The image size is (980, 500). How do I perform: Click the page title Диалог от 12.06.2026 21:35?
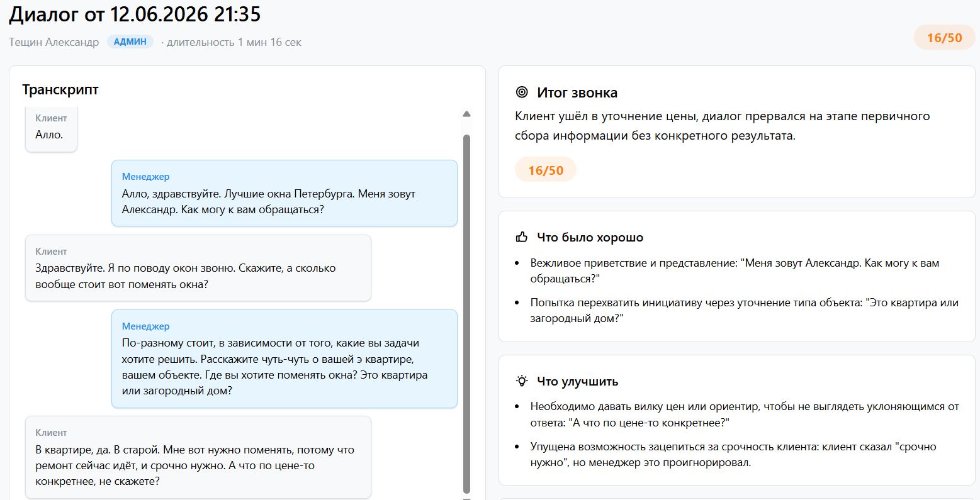135,14
